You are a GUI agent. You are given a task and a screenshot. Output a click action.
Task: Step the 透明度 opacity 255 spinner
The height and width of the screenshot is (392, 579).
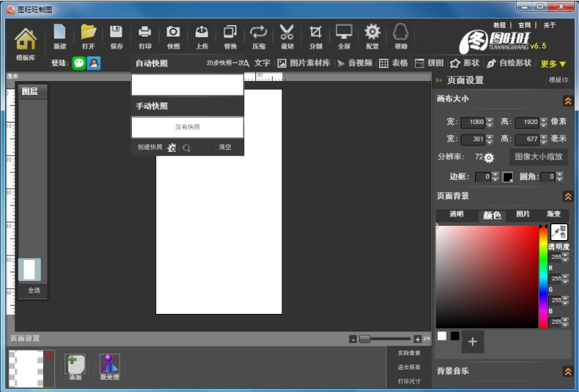click(x=565, y=257)
